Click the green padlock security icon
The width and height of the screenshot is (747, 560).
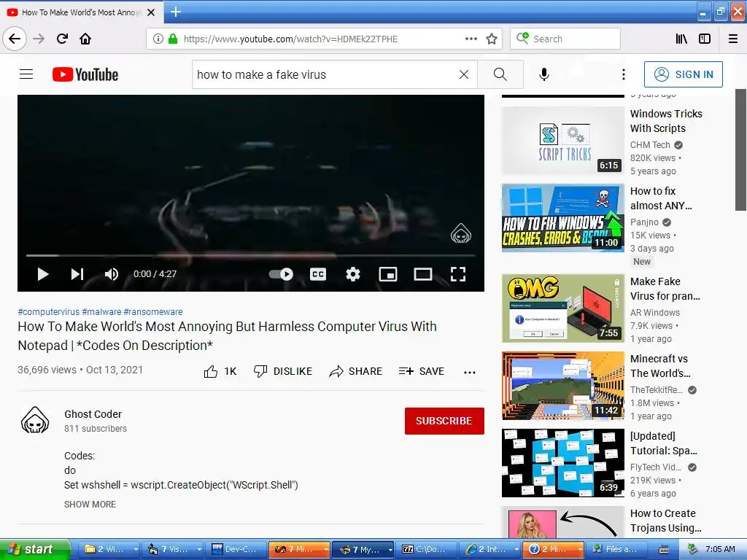(173, 39)
